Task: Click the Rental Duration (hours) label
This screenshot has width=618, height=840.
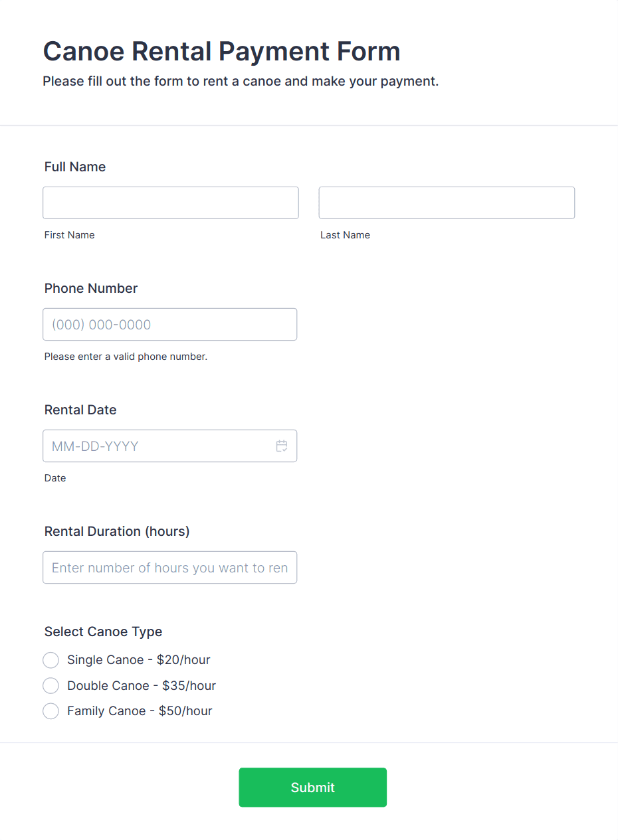Action: click(x=117, y=531)
